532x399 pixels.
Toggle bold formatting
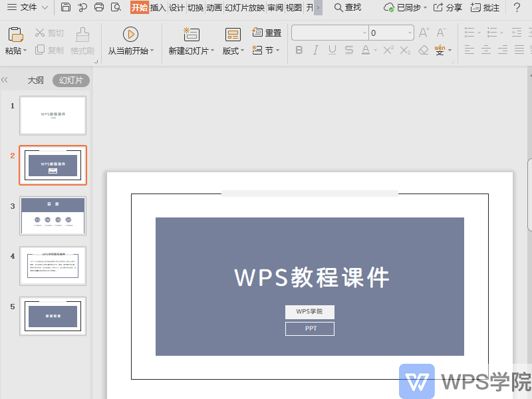pyautogui.click(x=299, y=49)
